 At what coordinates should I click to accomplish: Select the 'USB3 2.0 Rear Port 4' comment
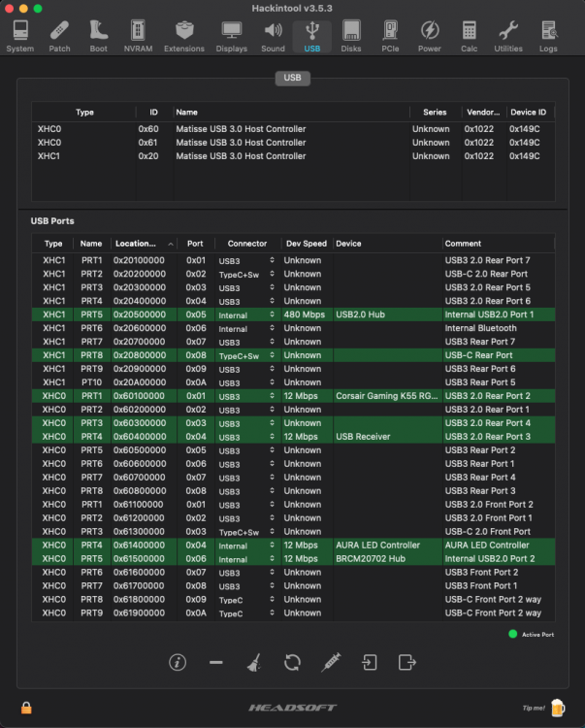(x=488, y=423)
